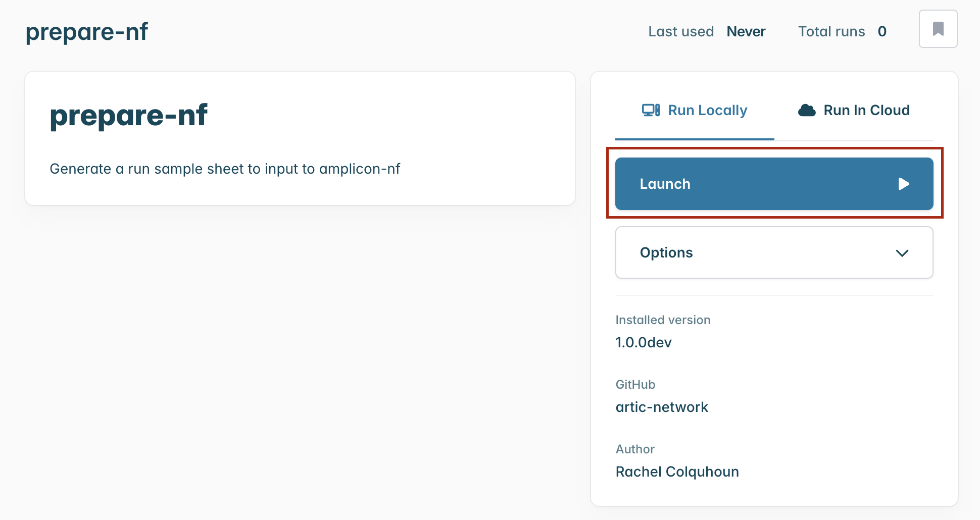Open the Options dropdown panel
Image resolution: width=980 pixels, height=520 pixels.
pyautogui.click(x=774, y=252)
